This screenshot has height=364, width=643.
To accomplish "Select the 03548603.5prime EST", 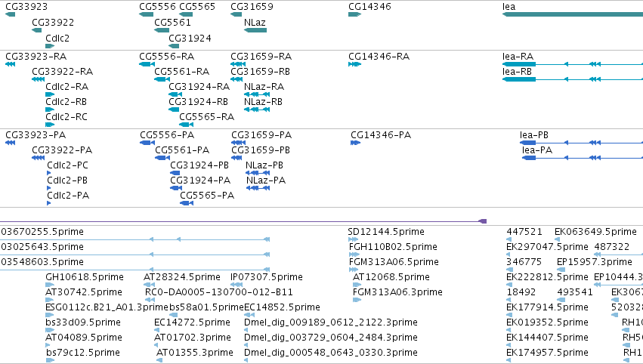I will click(42, 262).
